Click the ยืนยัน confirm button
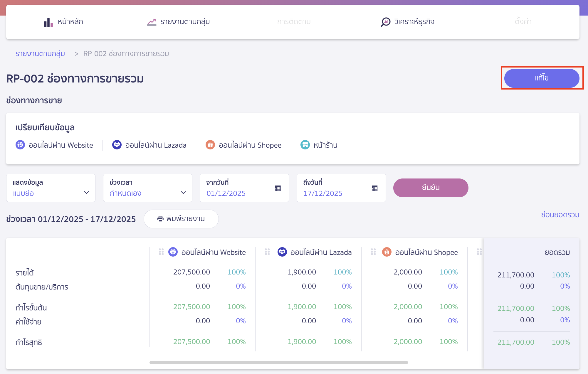The height and width of the screenshot is (374, 588). click(x=431, y=188)
